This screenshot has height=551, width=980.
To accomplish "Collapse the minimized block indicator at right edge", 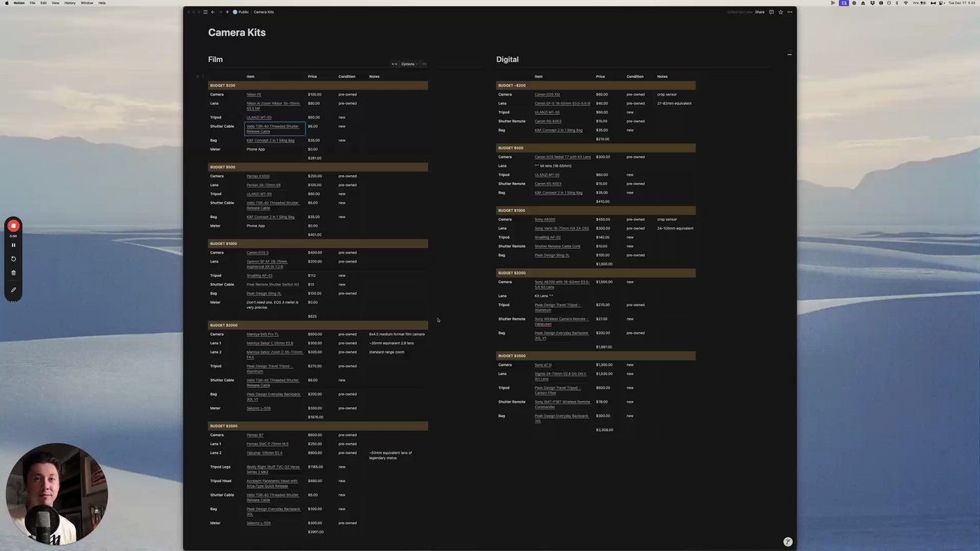I will point(789,54).
